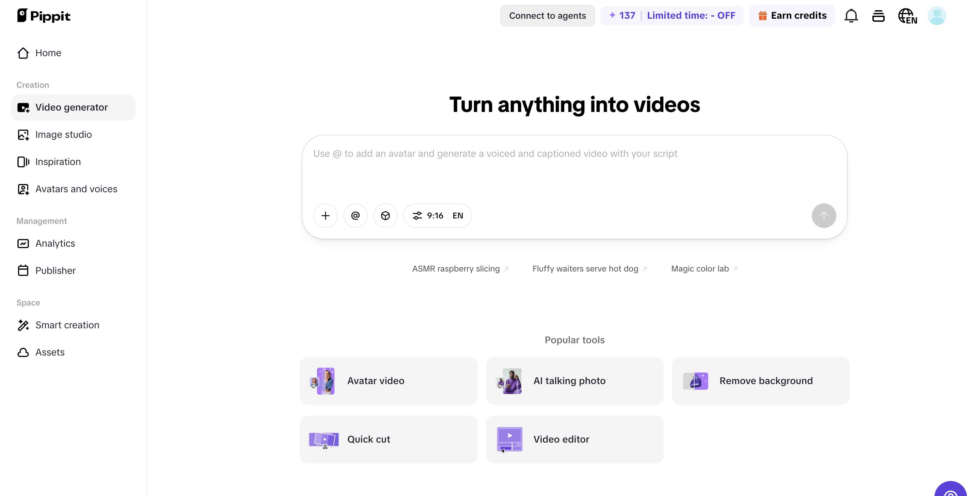Open Publisher section
Viewport: 980px width, 496px height.
click(x=73, y=270)
